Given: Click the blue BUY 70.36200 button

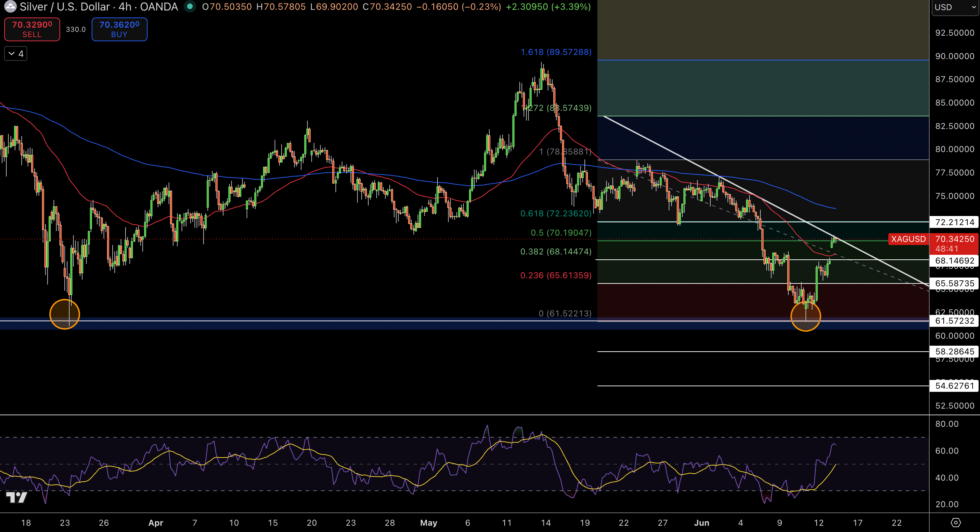Looking at the screenshot, I should [x=120, y=29].
